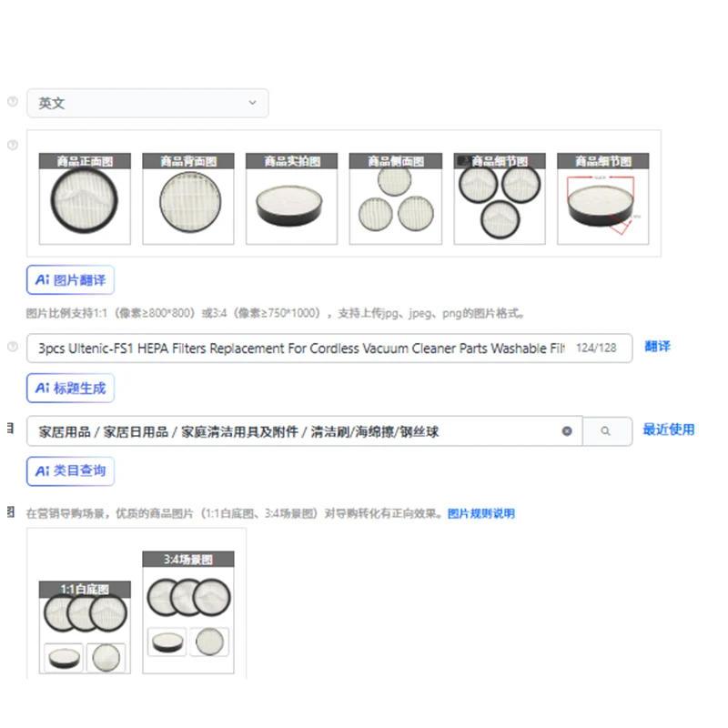Clear the category field with X icon

tap(567, 431)
